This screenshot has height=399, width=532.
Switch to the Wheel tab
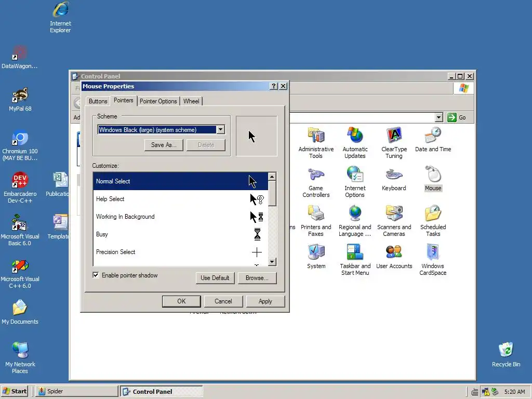(x=191, y=101)
